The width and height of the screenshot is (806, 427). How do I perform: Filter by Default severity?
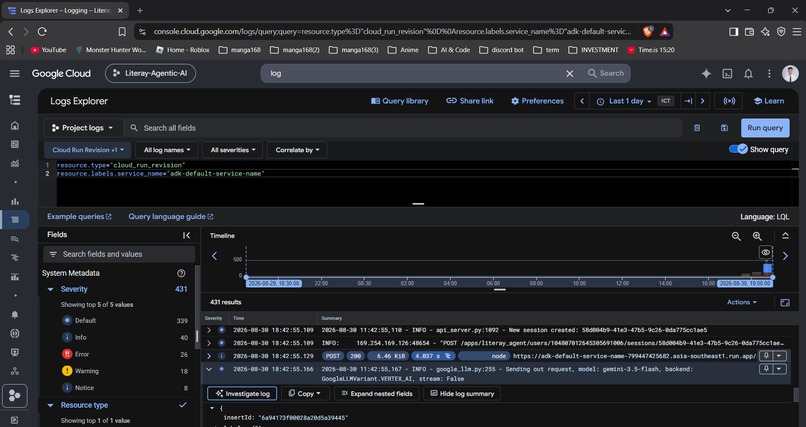click(x=85, y=321)
